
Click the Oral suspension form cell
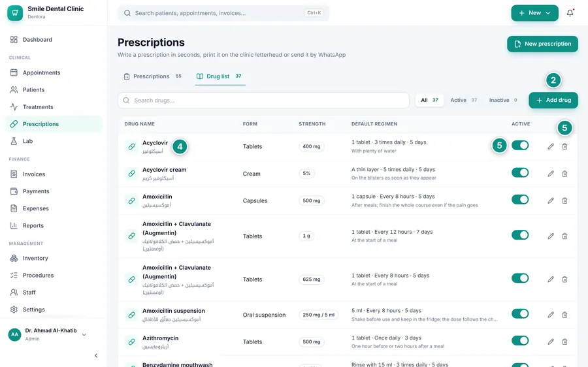(x=264, y=315)
